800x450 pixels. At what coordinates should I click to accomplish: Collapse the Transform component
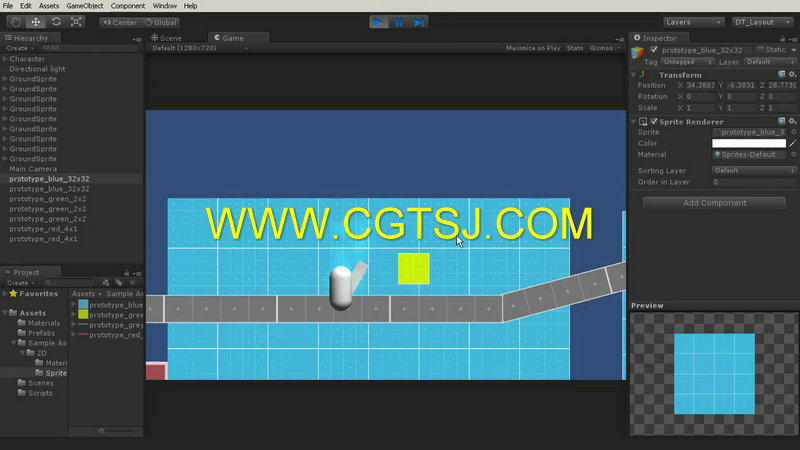point(634,75)
